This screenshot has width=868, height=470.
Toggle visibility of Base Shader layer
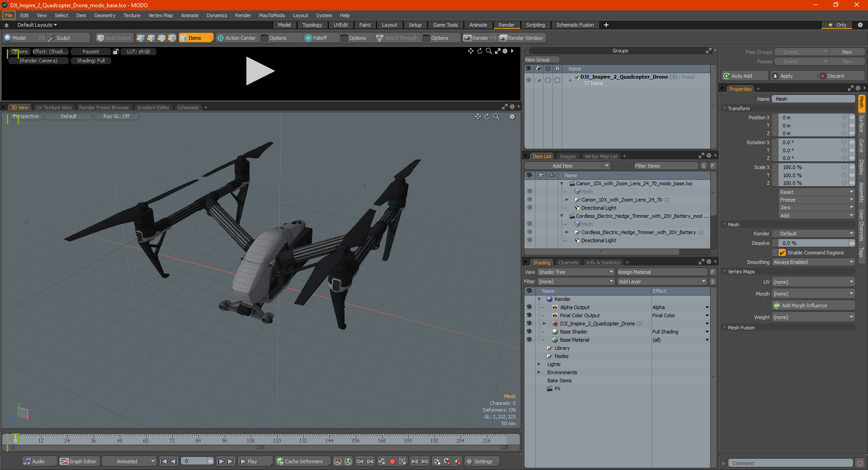(529, 332)
